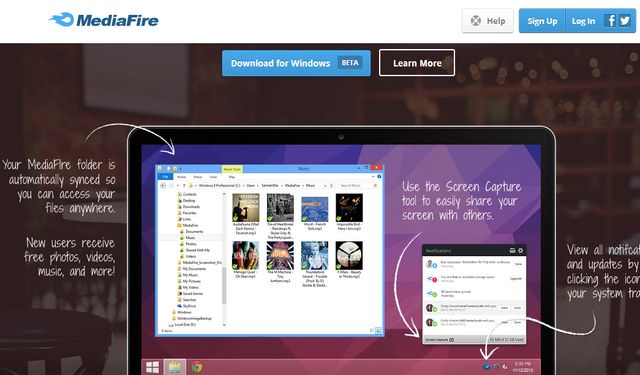Click Explorer back navigation arrow
This screenshot has width=640, height=375.
tap(162, 186)
